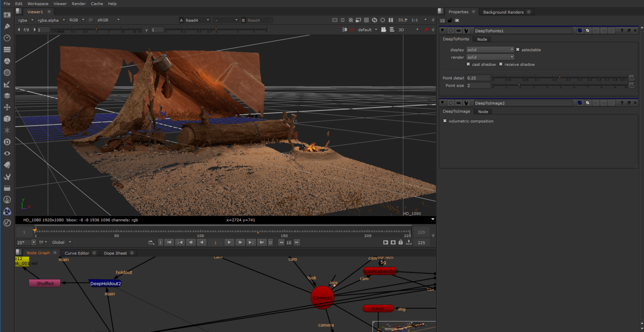Open the Render menu
Screen dimensions: 644x332
78,4
